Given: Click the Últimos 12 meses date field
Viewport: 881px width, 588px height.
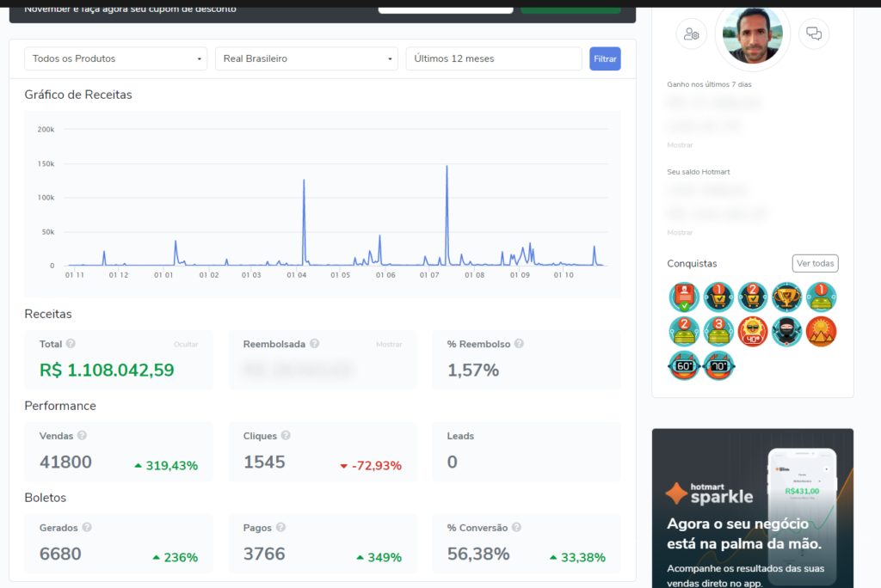Looking at the screenshot, I should coord(494,58).
